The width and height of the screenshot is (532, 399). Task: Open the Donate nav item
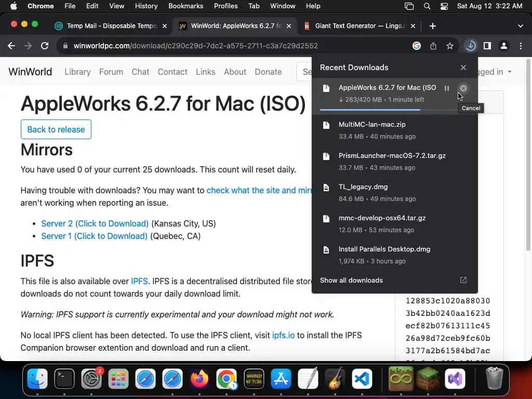tap(268, 72)
